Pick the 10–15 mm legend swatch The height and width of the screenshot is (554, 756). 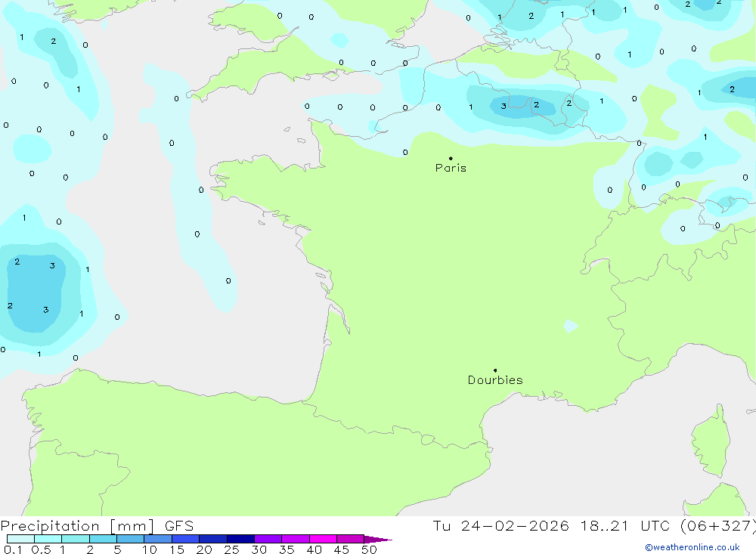[x=158, y=539]
